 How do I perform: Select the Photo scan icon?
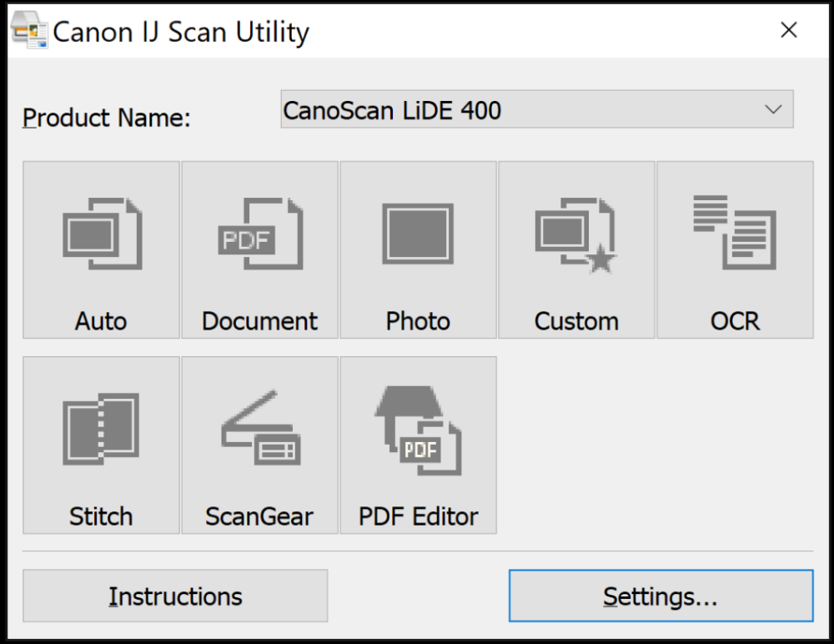coord(418,234)
